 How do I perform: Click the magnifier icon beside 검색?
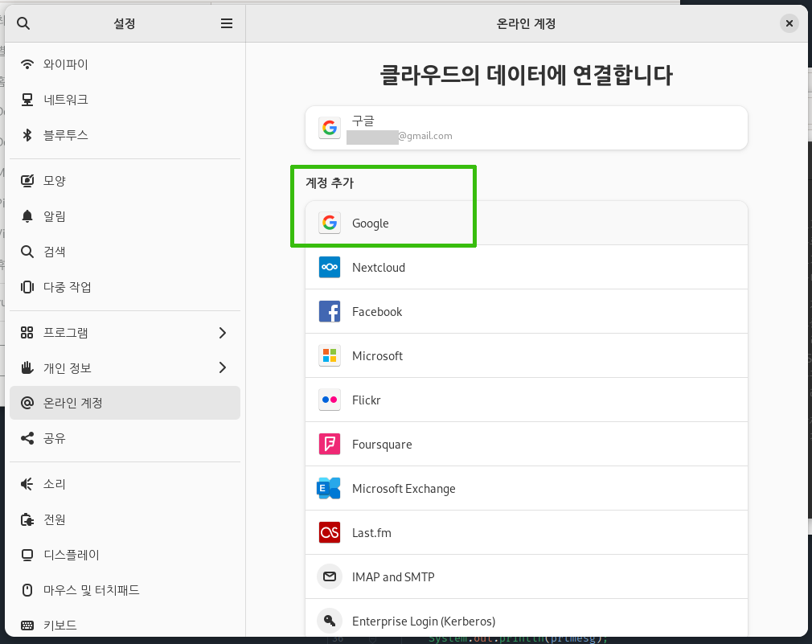27,252
